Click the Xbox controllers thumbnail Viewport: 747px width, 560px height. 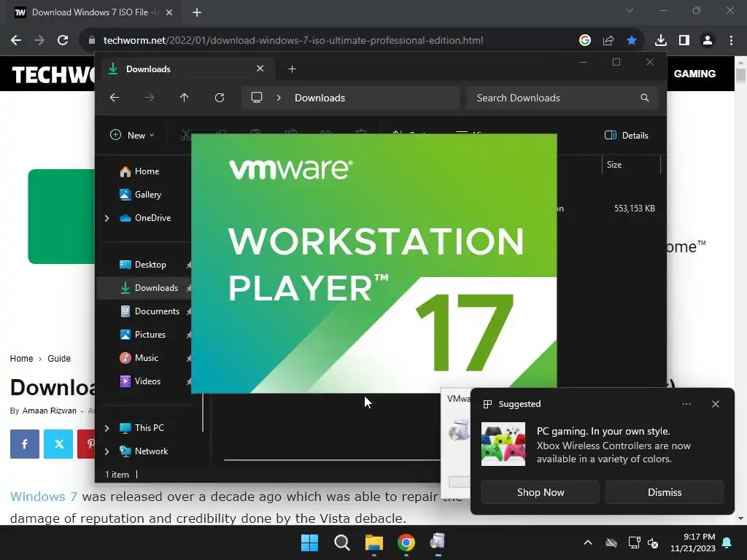click(x=503, y=444)
